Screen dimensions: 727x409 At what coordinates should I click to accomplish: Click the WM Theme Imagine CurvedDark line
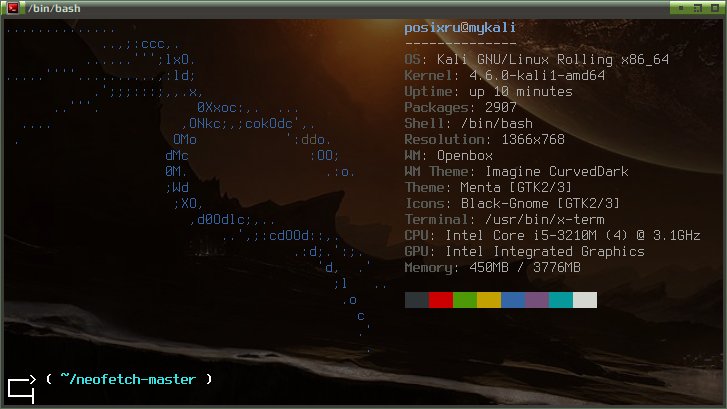click(x=517, y=172)
